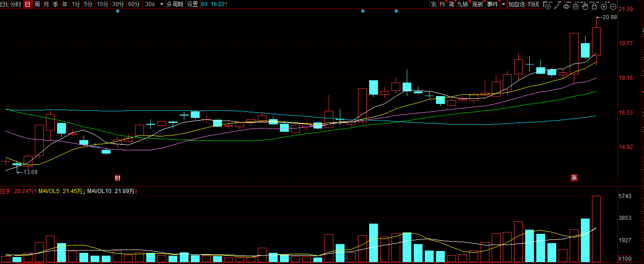This screenshot has width=644, height=264.
Task: Click the high price label 20.98
Action: 610,17
